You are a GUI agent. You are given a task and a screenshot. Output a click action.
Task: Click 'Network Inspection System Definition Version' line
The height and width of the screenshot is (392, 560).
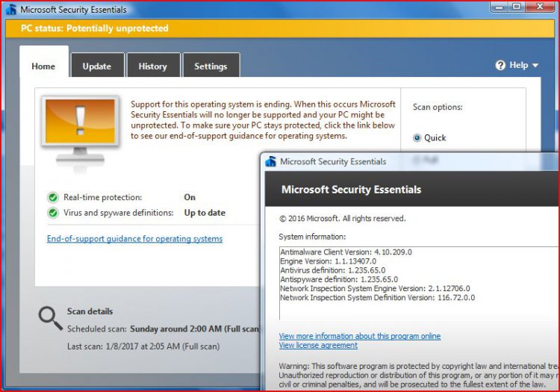click(x=378, y=298)
